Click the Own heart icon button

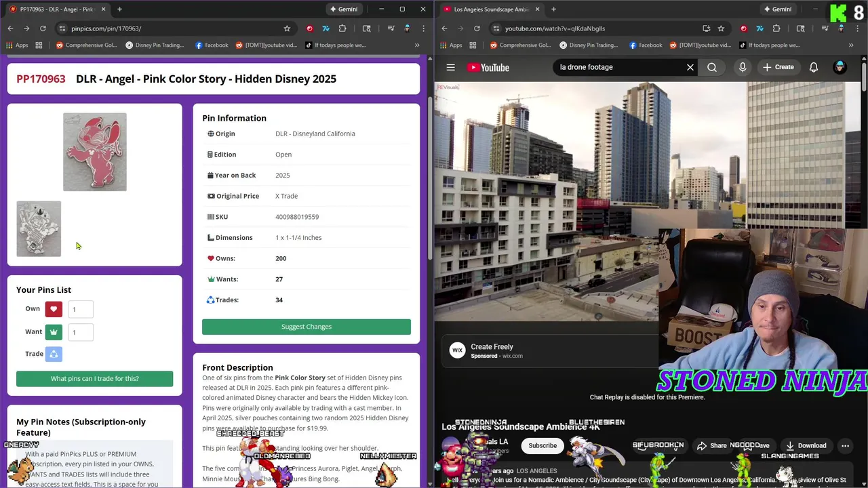click(54, 309)
